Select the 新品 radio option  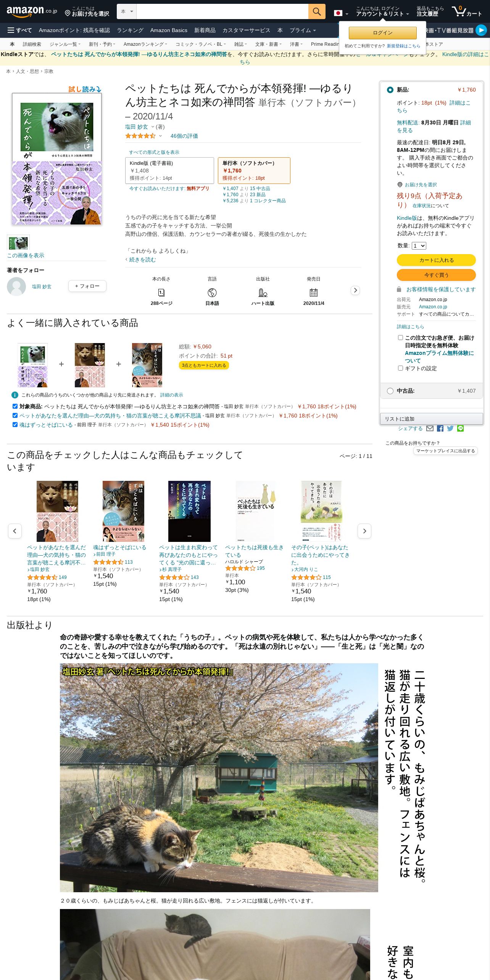pos(390,90)
